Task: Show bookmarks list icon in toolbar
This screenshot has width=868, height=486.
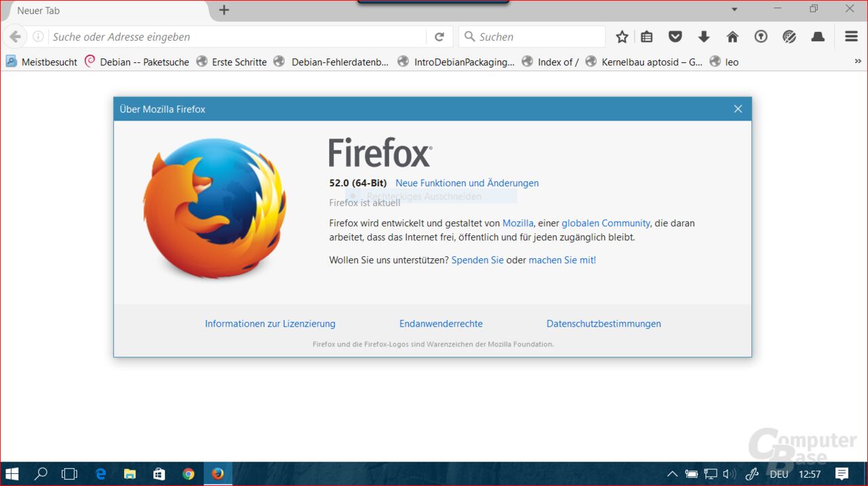Action: (x=647, y=37)
